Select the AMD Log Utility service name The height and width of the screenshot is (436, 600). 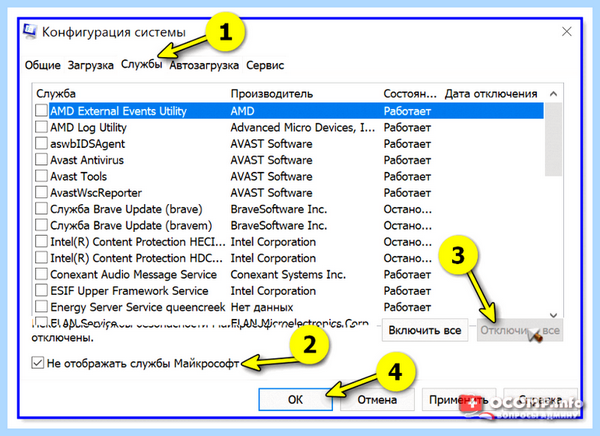click(88, 127)
